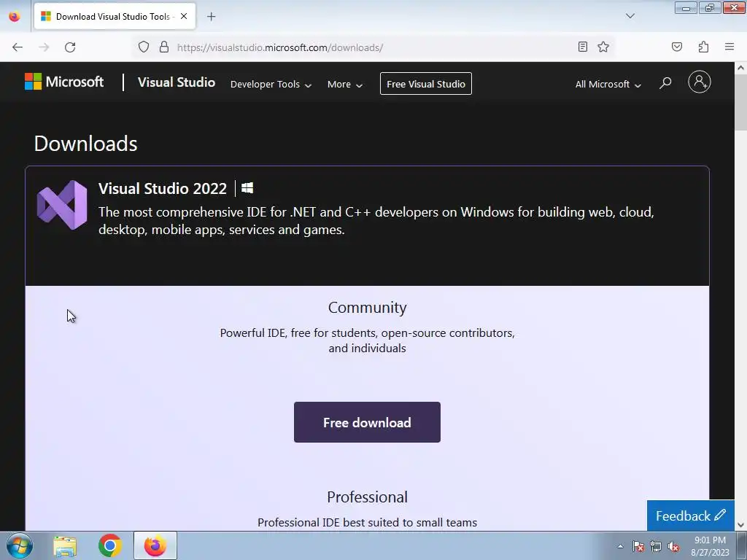This screenshot has width=747, height=560.
Task: Open Windows Explorer from the taskbar
Action: point(65,545)
